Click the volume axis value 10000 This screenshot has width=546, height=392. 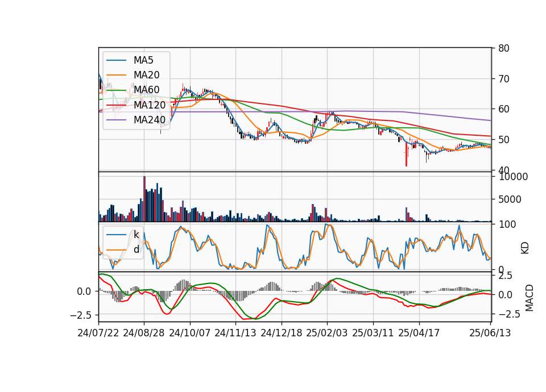click(x=513, y=177)
